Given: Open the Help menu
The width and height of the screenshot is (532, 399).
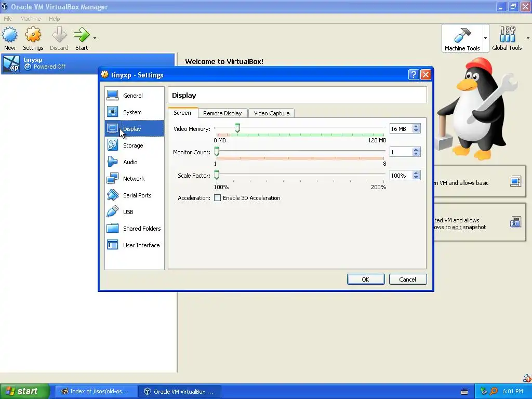Looking at the screenshot, I should (x=54, y=19).
